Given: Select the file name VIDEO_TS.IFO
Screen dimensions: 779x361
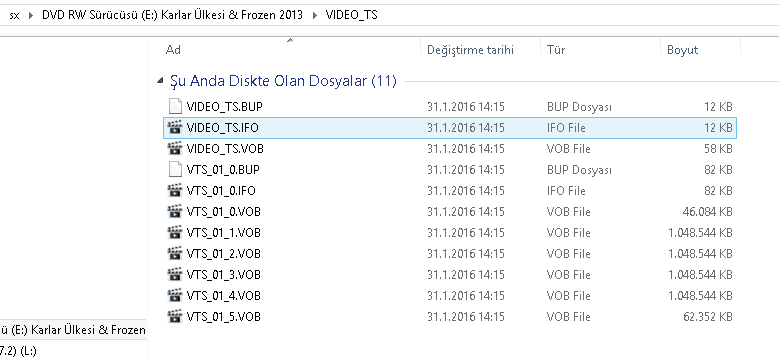Looking at the screenshot, I should [x=223, y=128].
